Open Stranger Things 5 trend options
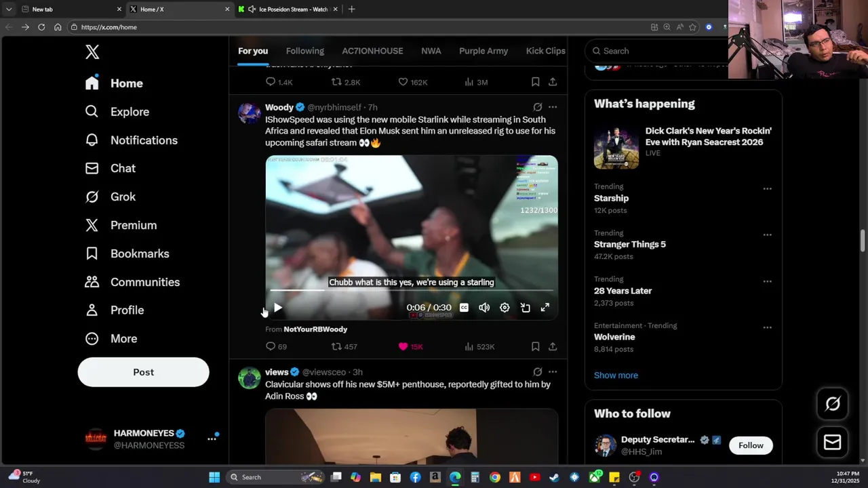Screen dimensions: 868x488 pos(767,235)
